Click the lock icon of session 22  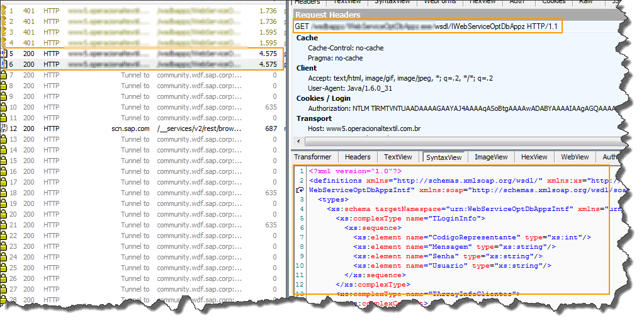(x=3, y=235)
